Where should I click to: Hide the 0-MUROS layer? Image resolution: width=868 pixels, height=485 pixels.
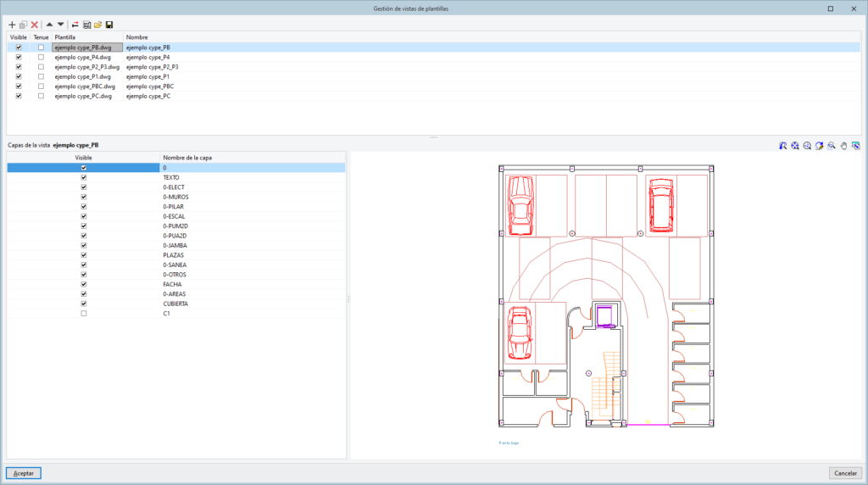[83, 197]
